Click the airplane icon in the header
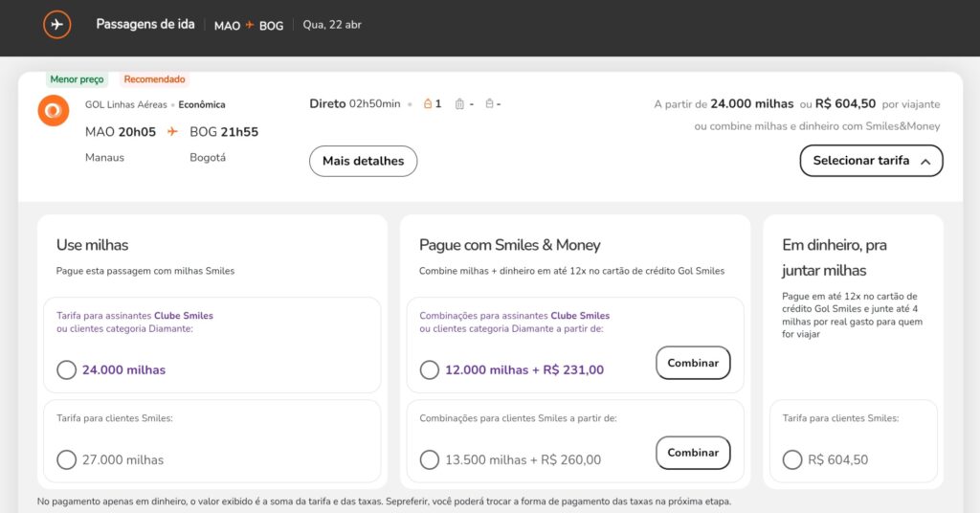 57,25
